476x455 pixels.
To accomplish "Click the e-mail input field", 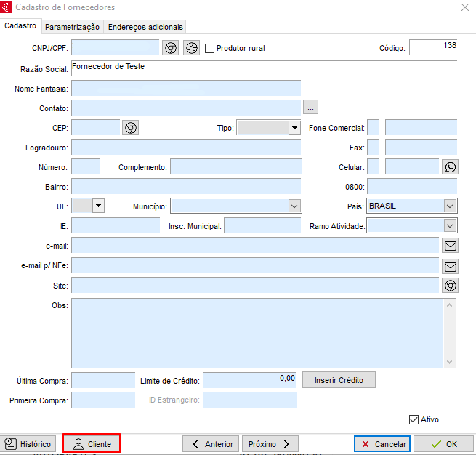I will click(x=255, y=245).
